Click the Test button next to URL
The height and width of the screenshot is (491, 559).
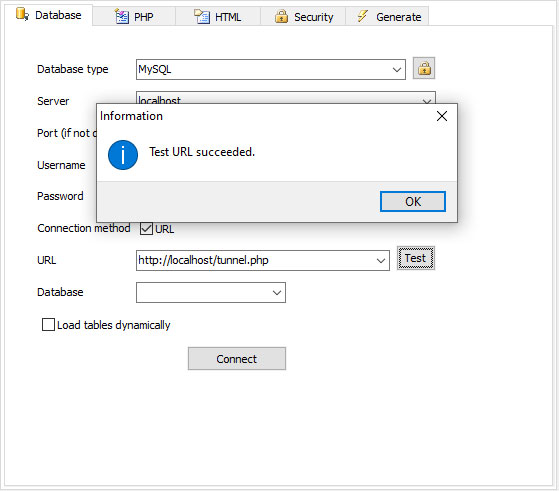coord(416,258)
